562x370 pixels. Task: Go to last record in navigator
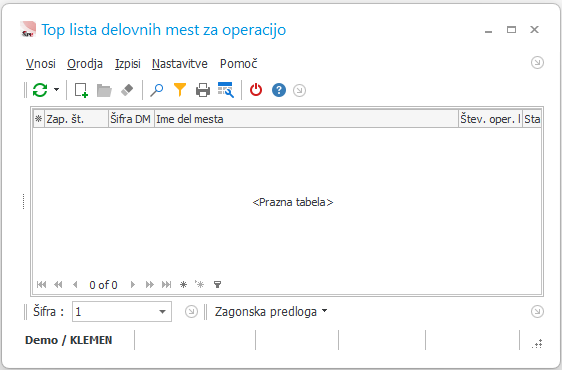coord(166,285)
